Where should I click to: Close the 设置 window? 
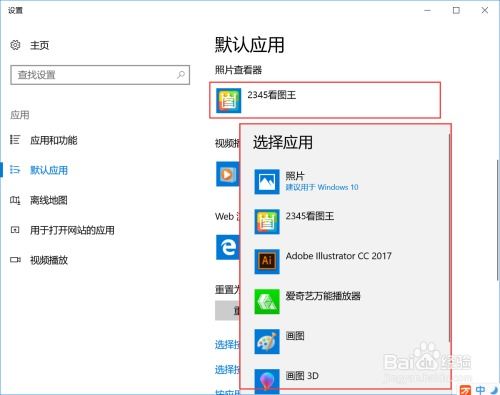(x=485, y=10)
